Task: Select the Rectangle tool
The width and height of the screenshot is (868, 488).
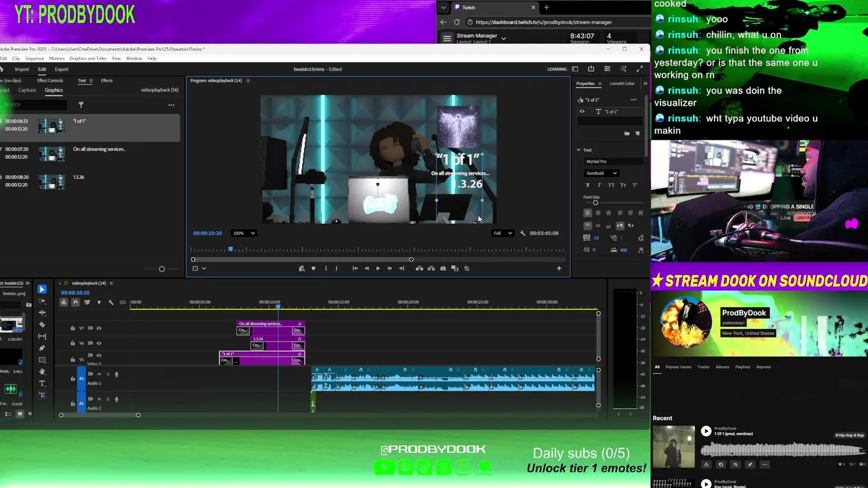Action: click(42, 360)
